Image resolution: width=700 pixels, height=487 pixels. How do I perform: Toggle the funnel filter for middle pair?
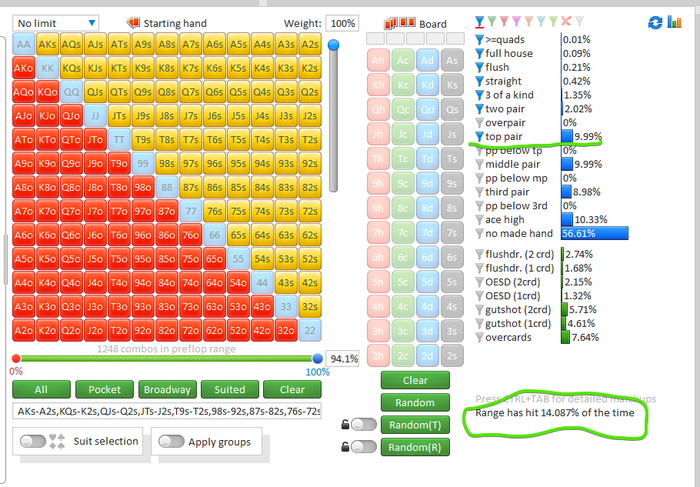(479, 165)
